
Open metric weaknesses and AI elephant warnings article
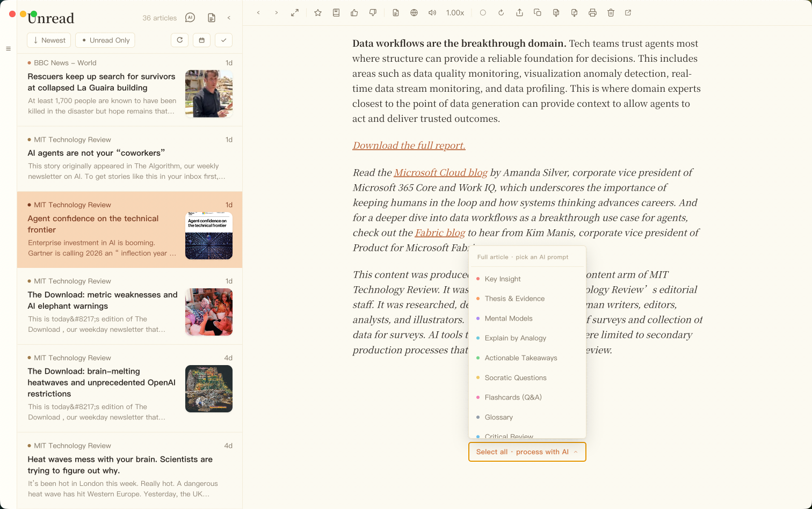(x=130, y=307)
